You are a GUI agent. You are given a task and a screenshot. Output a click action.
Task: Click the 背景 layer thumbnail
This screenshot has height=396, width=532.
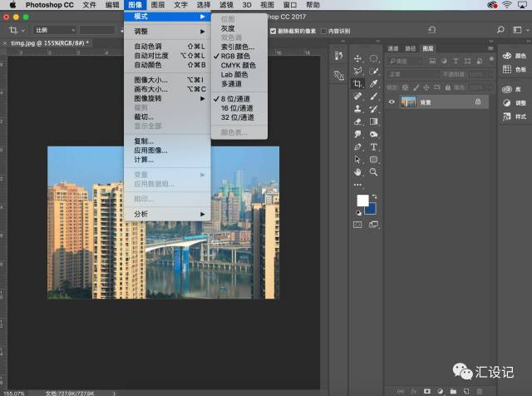(x=409, y=101)
